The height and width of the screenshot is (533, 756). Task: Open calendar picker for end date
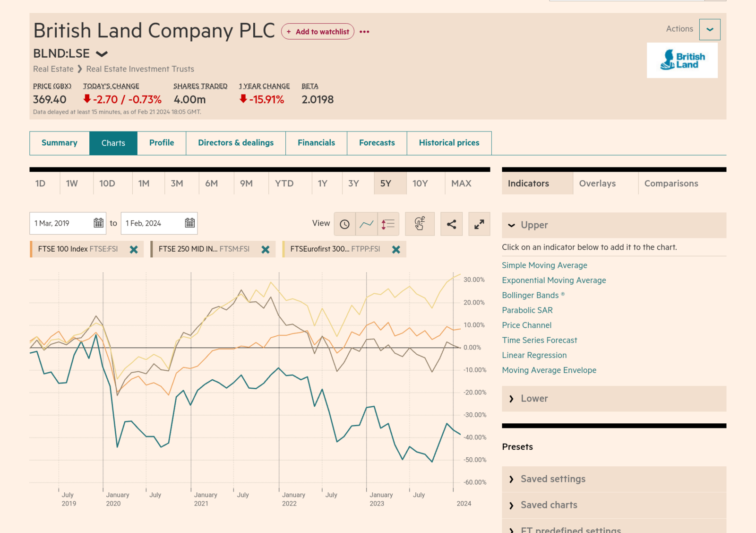click(x=189, y=223)
